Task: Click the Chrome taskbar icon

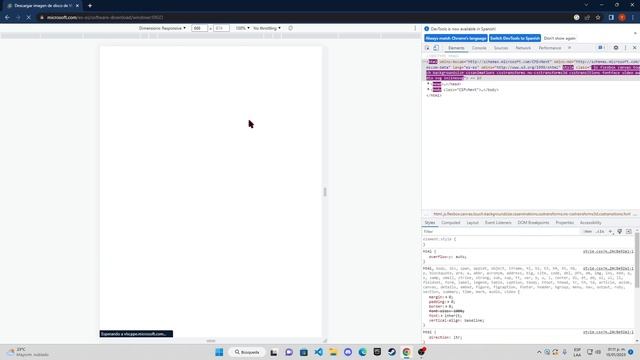Action: [x=407, y=352]
